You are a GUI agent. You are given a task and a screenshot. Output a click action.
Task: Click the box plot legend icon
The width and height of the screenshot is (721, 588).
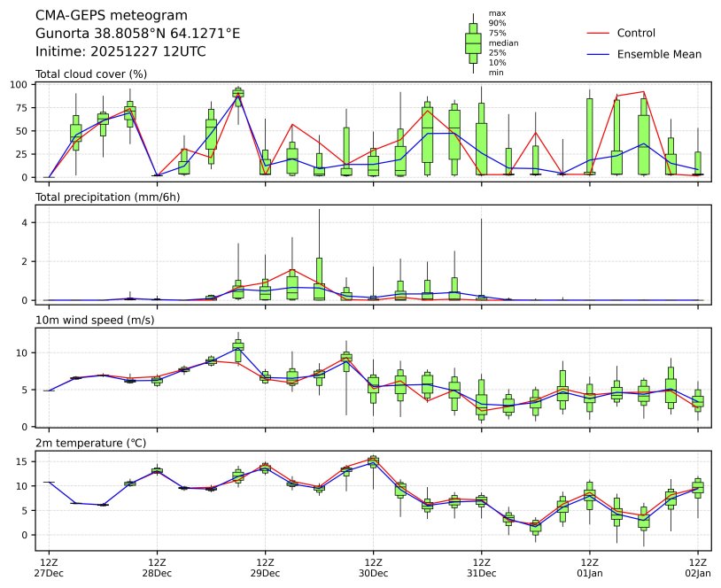pyautogui.click(x=473, y=43)
